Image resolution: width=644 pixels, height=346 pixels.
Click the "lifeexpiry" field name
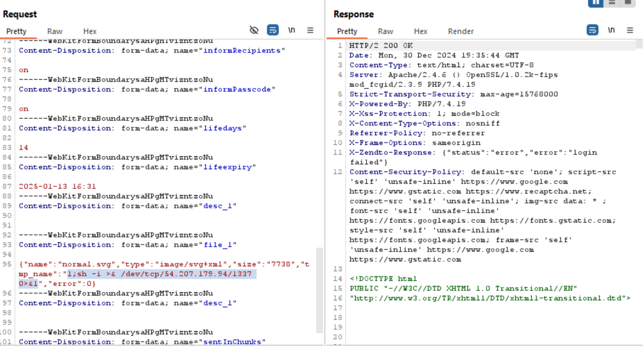pos(227,167)
